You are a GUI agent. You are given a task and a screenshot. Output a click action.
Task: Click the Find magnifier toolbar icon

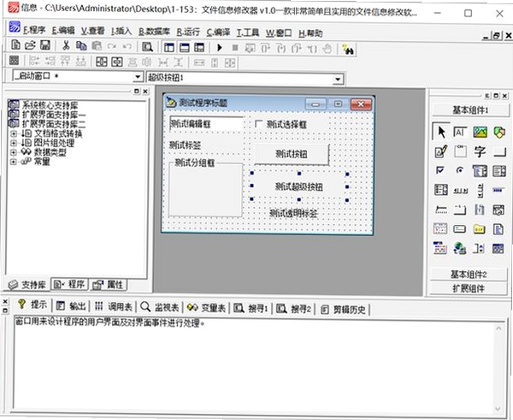click(x=148, y=47)
